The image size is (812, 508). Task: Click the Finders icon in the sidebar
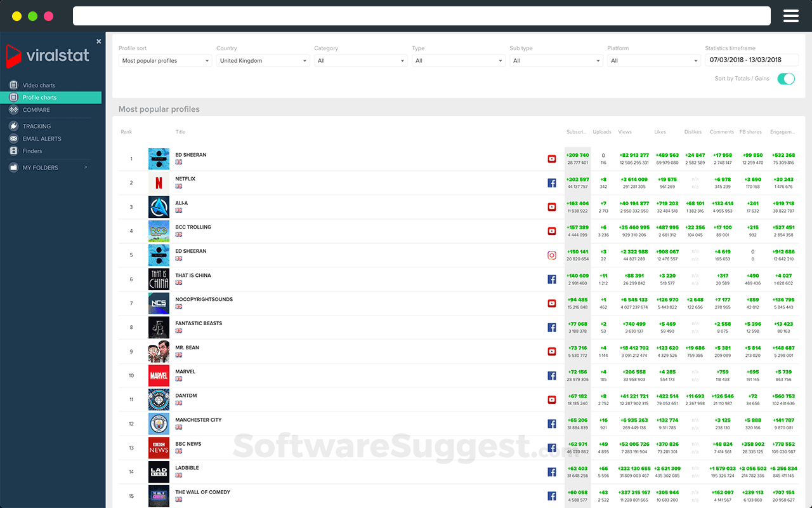(14, 150)
